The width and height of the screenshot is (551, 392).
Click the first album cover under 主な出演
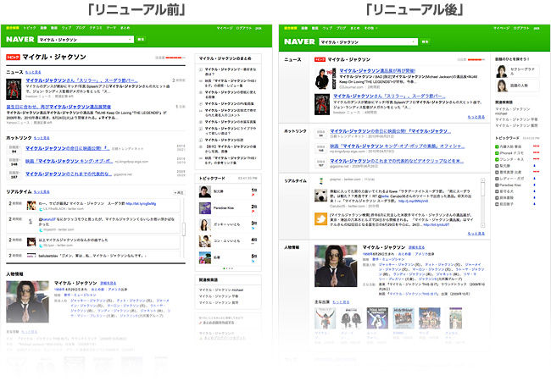[325, 318]
